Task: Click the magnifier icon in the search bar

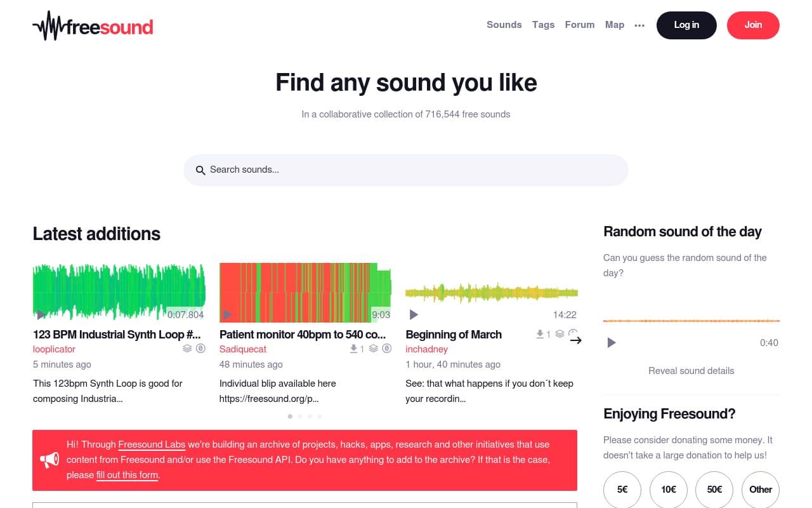Action: 200,170
